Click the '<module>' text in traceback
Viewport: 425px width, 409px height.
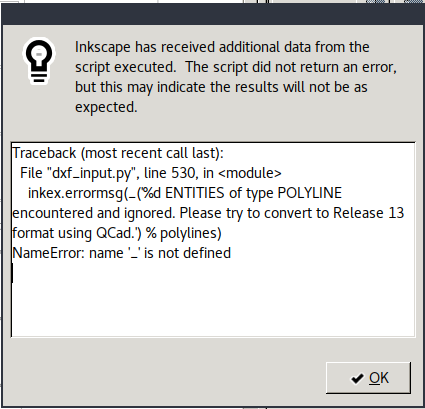click(x=250, y=173)
